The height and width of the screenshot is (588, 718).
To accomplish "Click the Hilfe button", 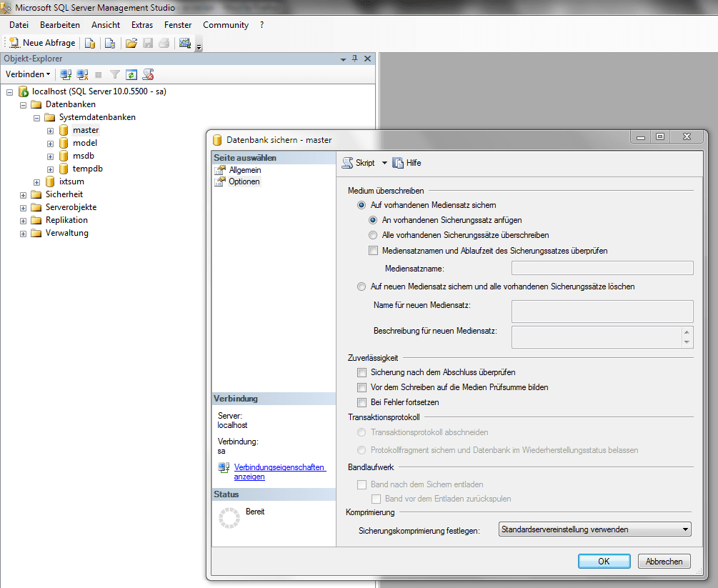I will pyautogui.click(x=407, y=163).
